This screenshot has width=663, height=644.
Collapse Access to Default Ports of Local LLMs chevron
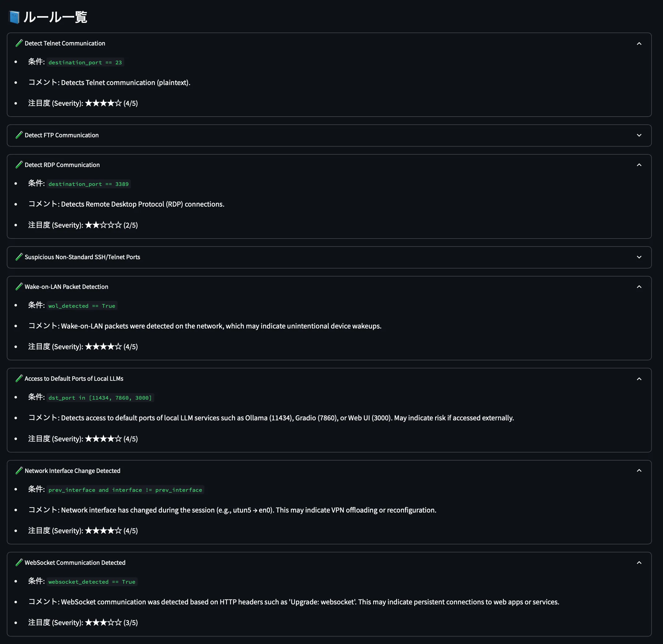(x=639, y=379)
